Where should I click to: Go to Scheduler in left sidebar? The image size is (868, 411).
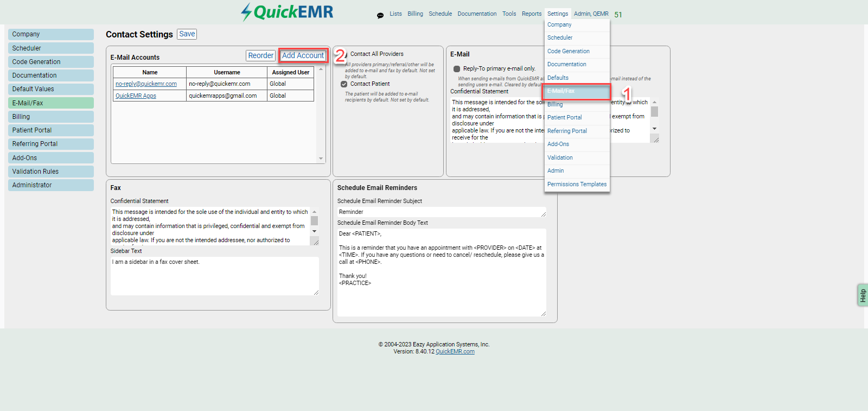(x=51, y=48)
